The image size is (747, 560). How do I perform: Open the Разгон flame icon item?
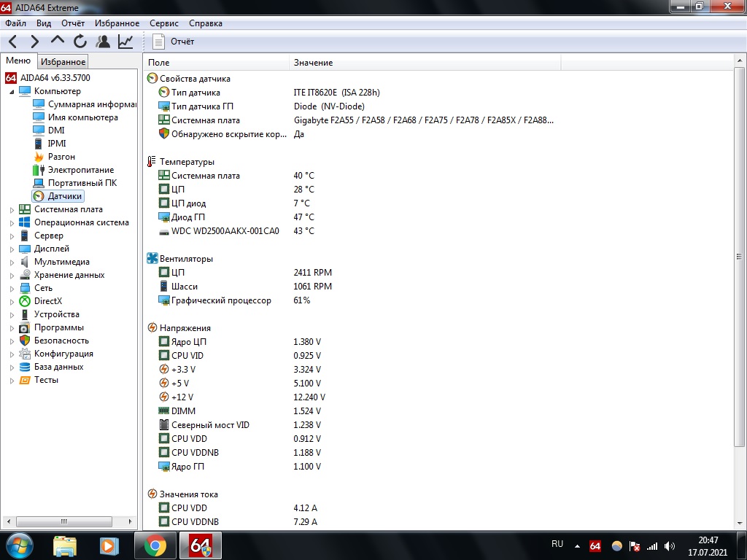(39, 157)
